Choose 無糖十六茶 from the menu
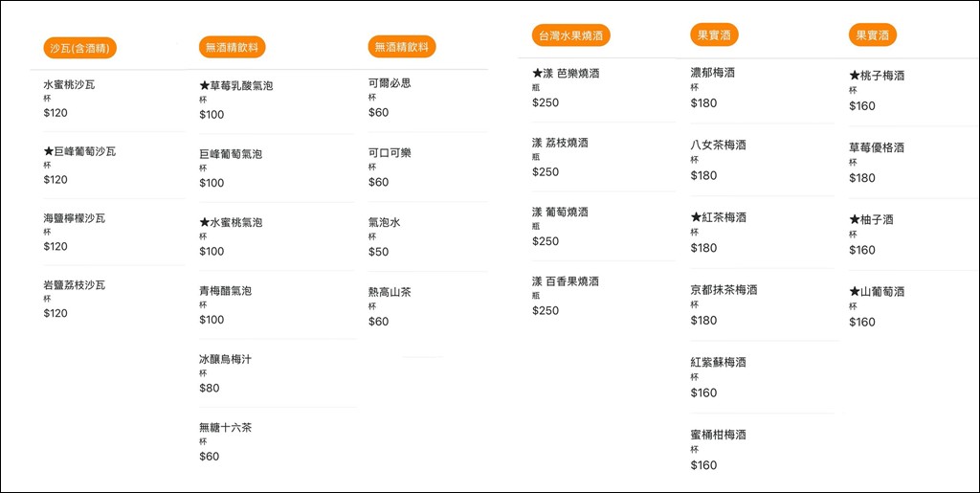The width and height of the screenshot is (980, 493). tap(225, 428)
